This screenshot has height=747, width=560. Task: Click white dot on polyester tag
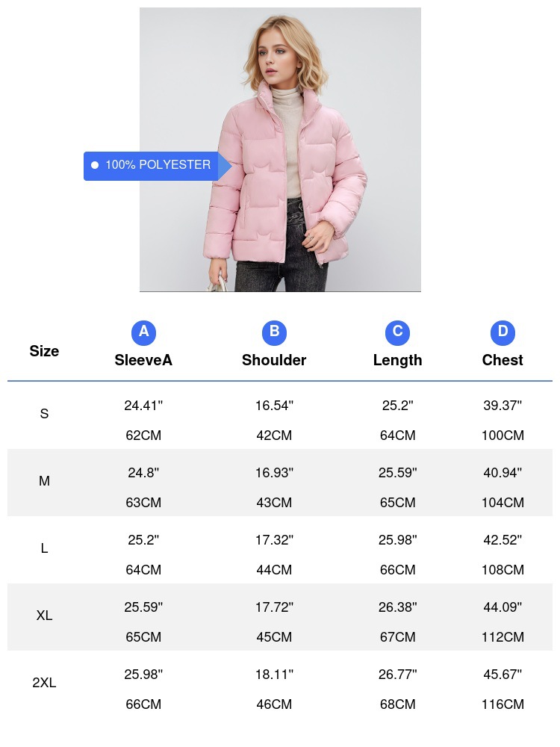[95, 165]
